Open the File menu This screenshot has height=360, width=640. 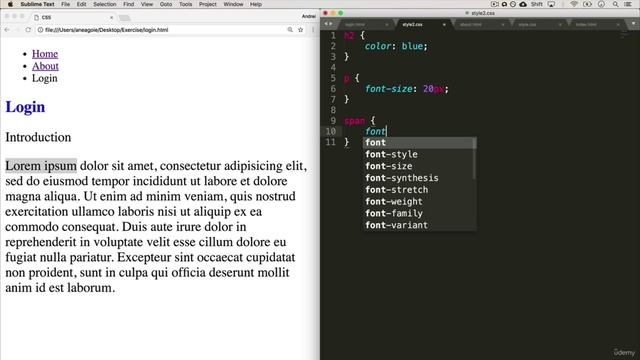pyautogui.click(x=65, y=4)
